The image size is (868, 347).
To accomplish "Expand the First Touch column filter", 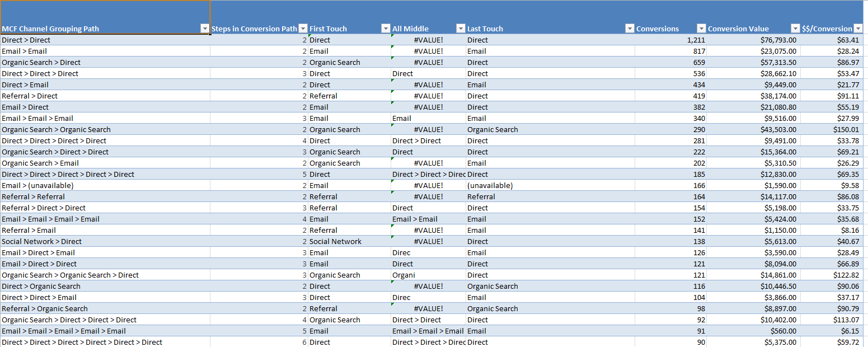I will (386, 29).
